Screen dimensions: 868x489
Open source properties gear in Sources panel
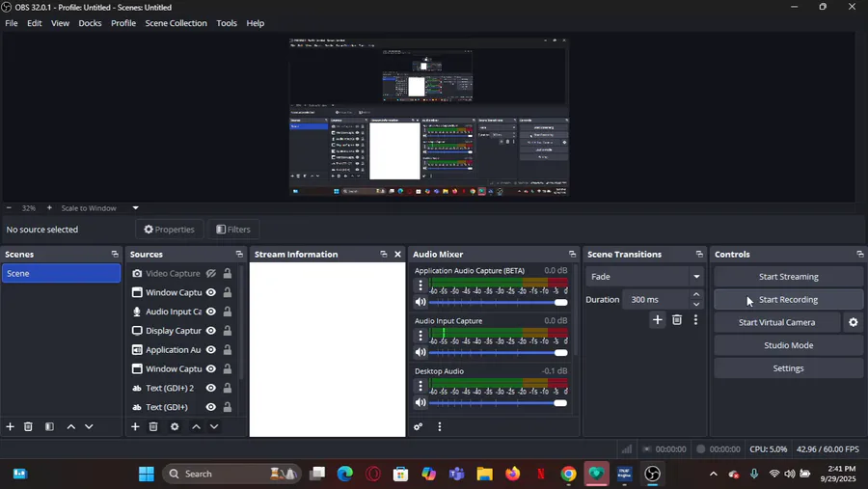point(175,426)
